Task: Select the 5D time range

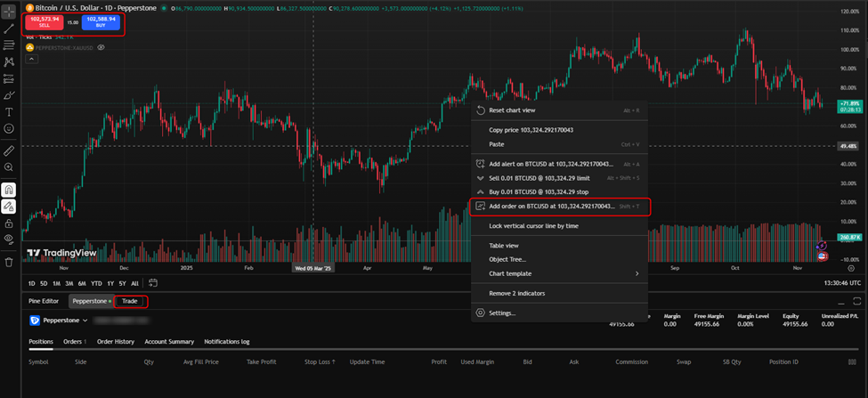Action: 44,283
